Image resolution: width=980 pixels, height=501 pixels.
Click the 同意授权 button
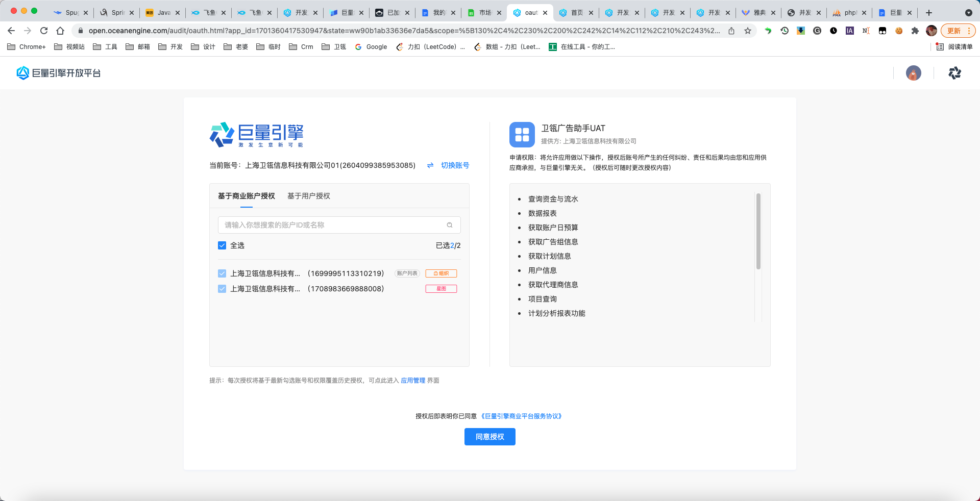(490, 437)
